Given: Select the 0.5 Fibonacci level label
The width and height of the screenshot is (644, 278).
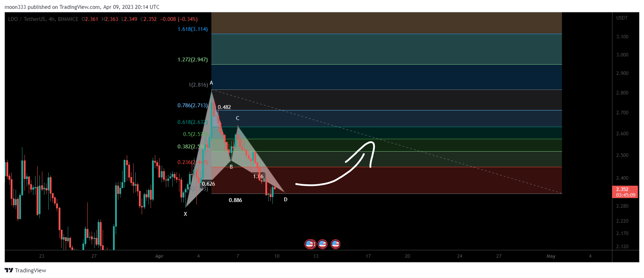Looking at the screenshot, I should click(x=195, y=134).
